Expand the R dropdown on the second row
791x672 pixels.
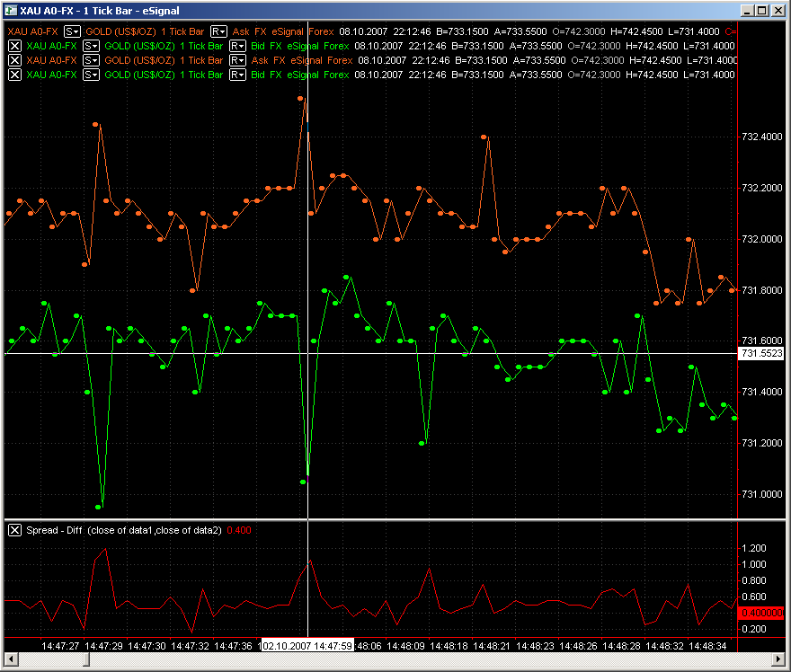[x=237, y=46]
